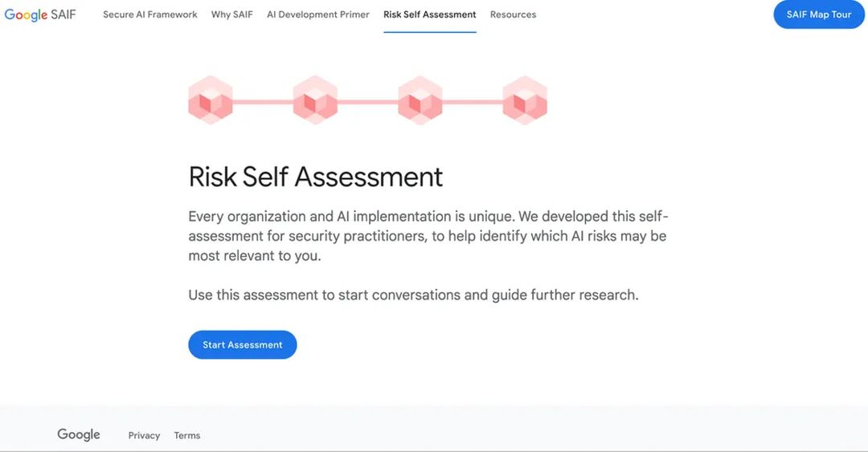
Task: Open the Resources nav item
Action: (x=513, y=14)
